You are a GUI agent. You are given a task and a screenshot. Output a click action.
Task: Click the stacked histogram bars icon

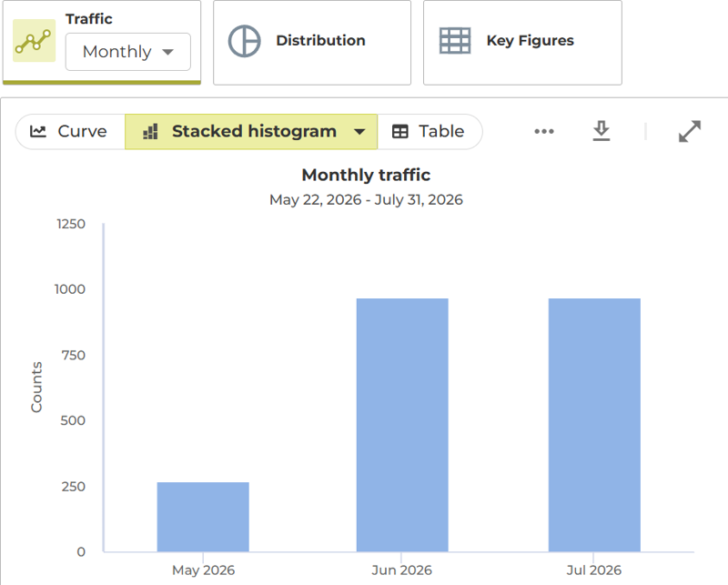[x=150, y=131]
